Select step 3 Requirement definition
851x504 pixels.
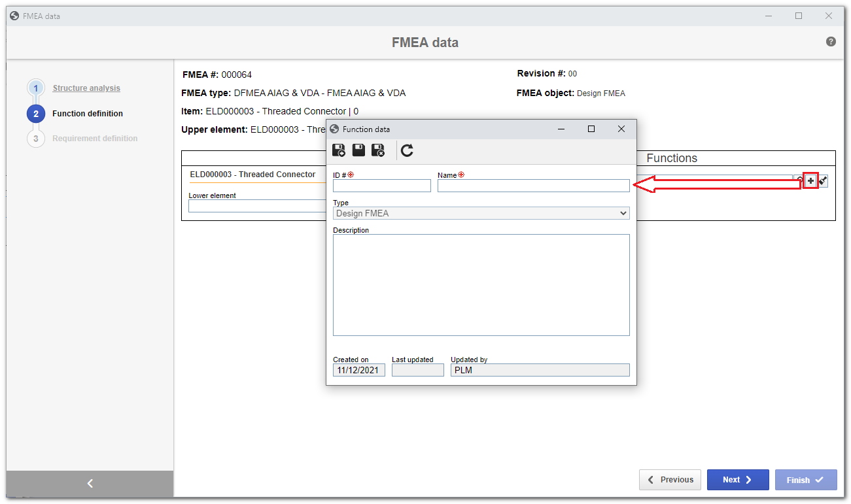[x=95, y=139]
